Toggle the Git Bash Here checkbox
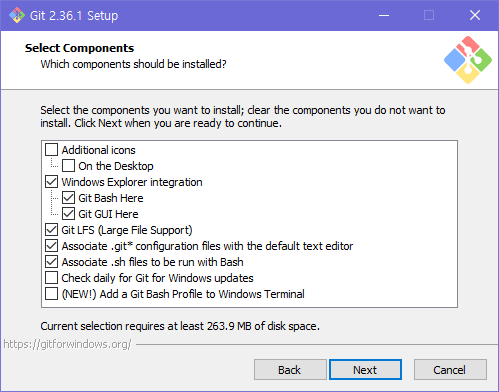 (68, 198)
